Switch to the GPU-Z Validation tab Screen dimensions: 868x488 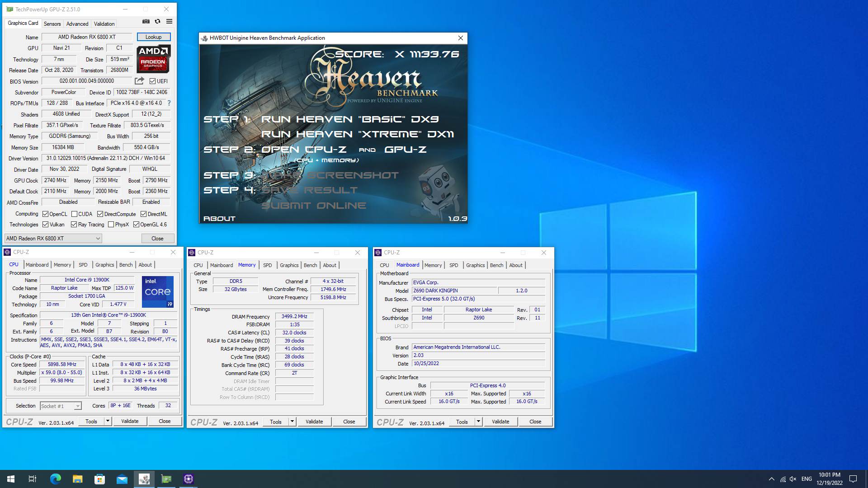click(x=104, y=24)
